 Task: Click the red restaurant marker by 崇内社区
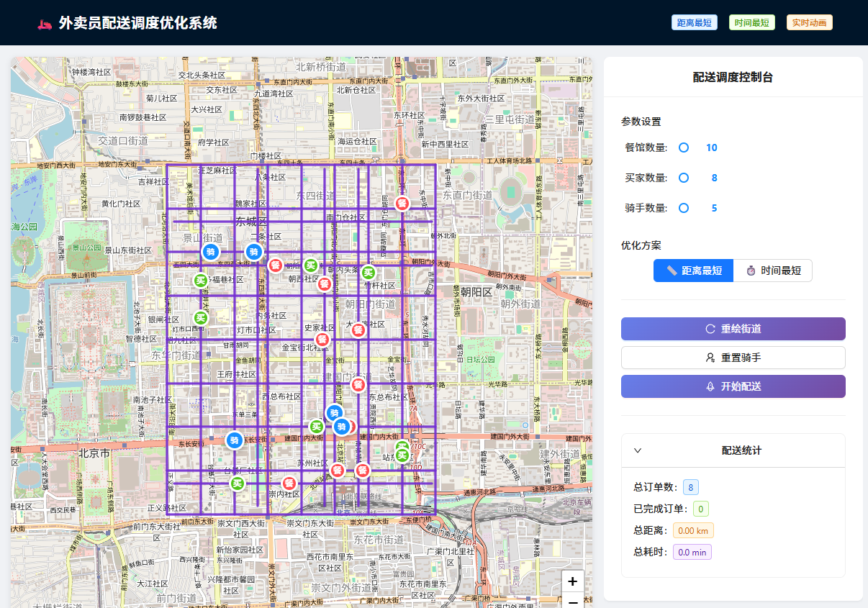[289, 483]
